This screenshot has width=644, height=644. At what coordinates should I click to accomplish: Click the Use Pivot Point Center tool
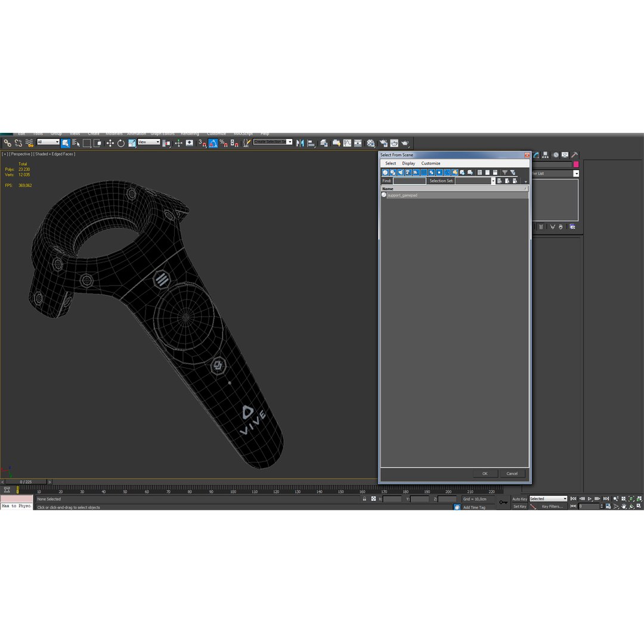pos(166,143)
